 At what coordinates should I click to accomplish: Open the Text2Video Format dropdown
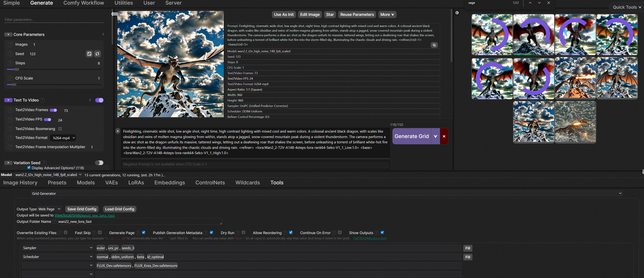(x=63, y=138)
